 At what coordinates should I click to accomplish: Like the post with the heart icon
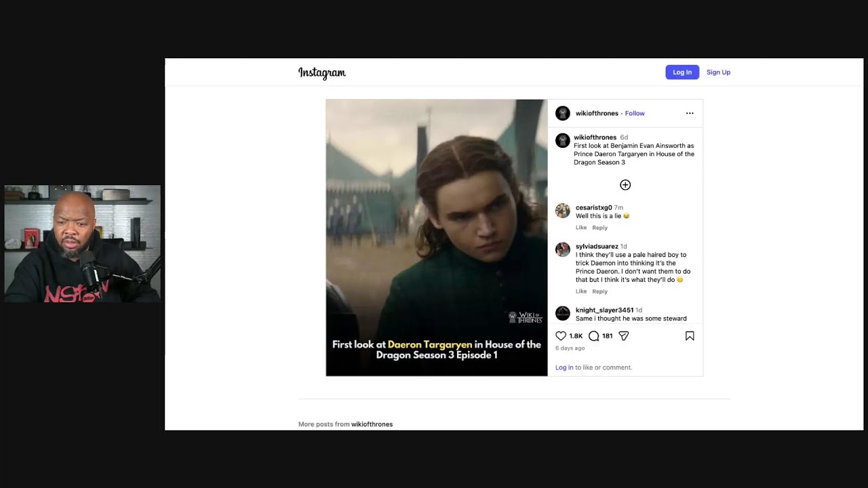(561, 335)
